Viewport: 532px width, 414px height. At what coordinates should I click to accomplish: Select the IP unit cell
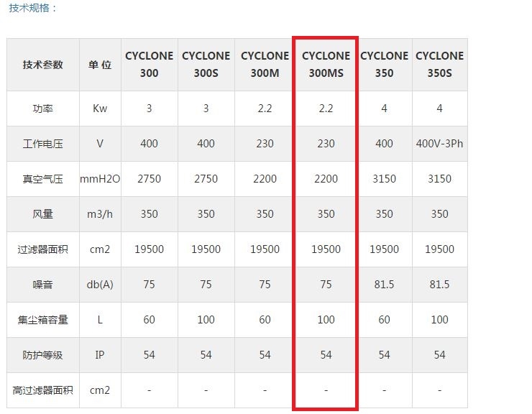[x=100, y=355]
